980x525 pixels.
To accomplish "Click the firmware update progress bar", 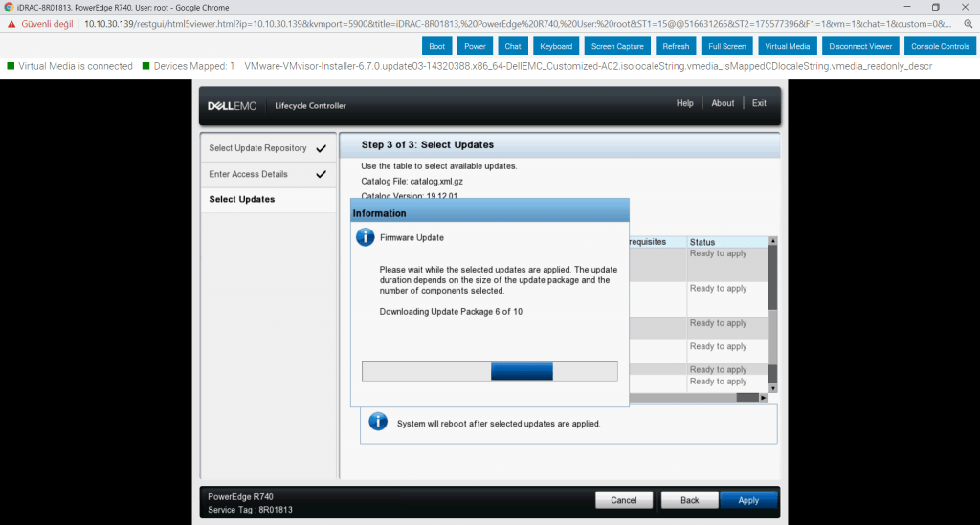I will (x=489, y=371).
